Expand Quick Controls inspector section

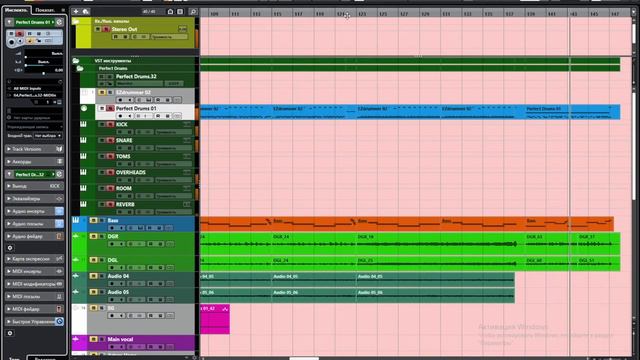pos(8,322)
